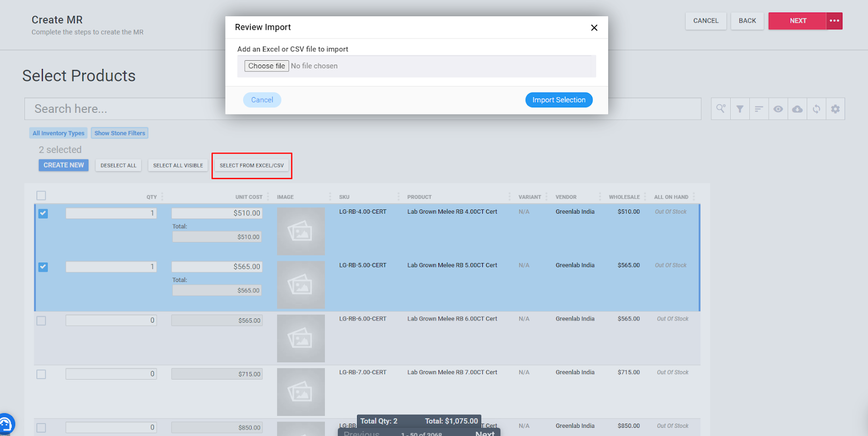Click the WHOLESALE column header
The image size is (868, 436).
[624, 197]
